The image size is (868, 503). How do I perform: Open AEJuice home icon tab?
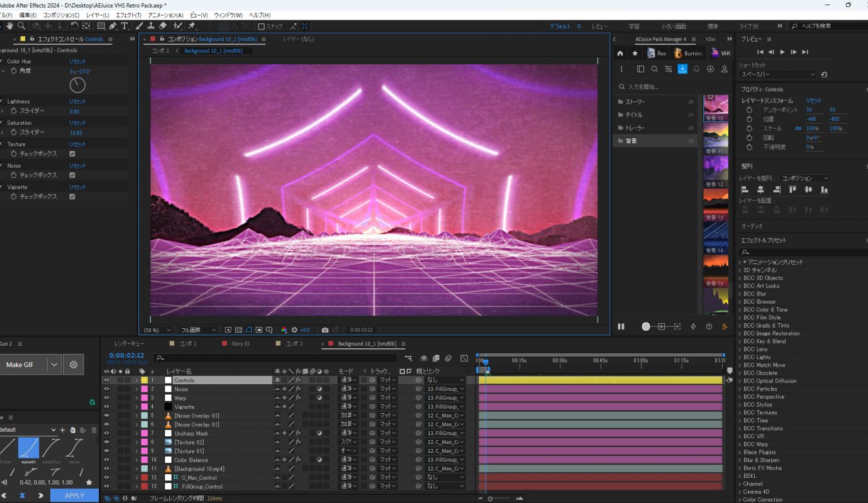pyautogui.click(x=620, y=53)
